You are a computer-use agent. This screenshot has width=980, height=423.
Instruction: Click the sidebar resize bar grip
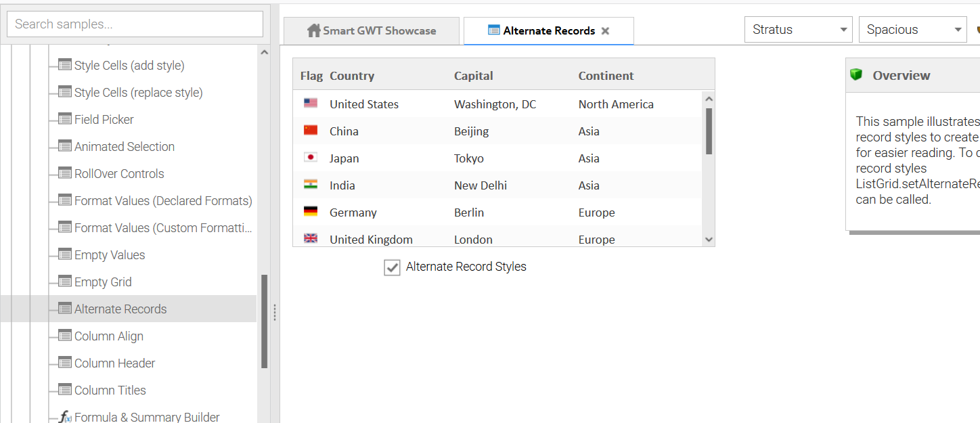point(274,312)
